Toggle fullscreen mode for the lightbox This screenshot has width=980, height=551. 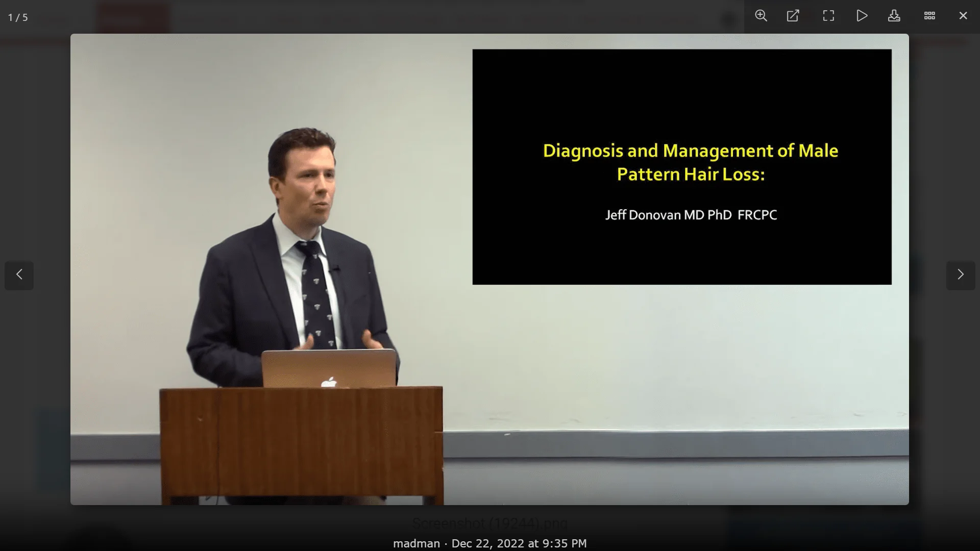click(x=828, y=16)
